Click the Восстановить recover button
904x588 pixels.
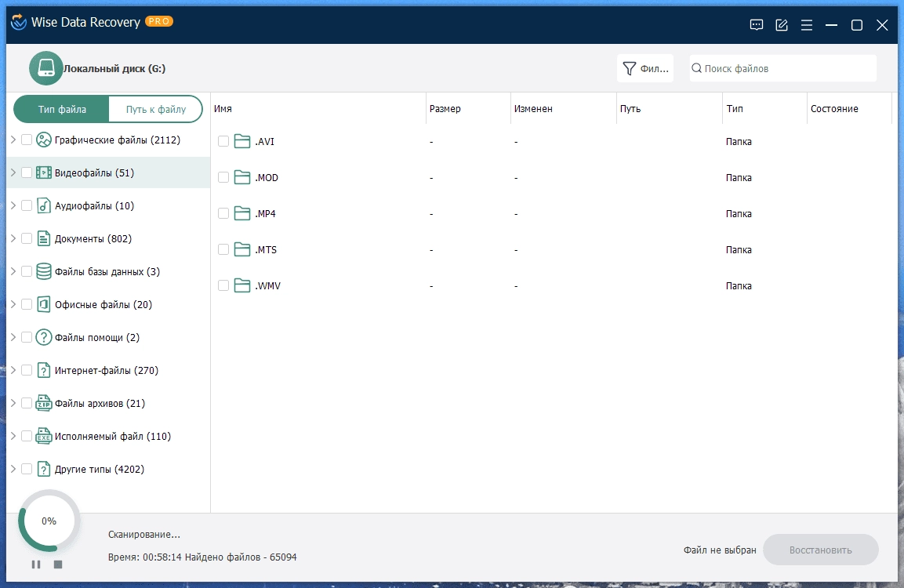coord(820,550)
